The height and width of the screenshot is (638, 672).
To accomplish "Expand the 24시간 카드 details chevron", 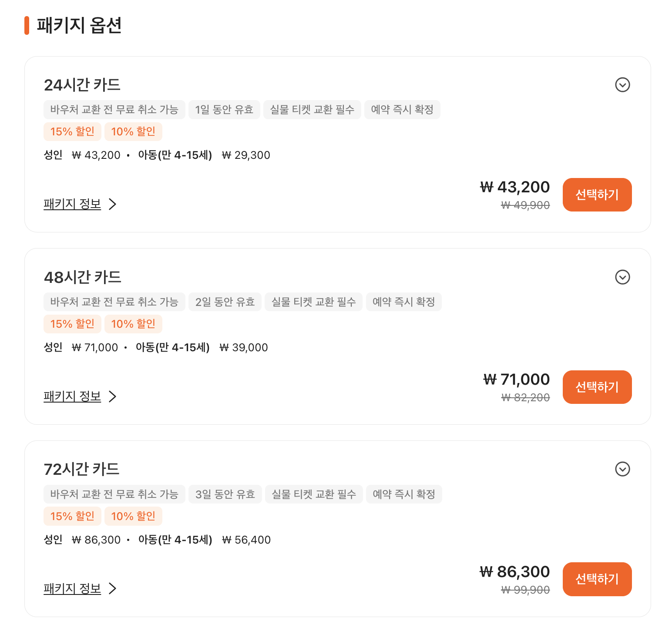I will pos(622,85).
